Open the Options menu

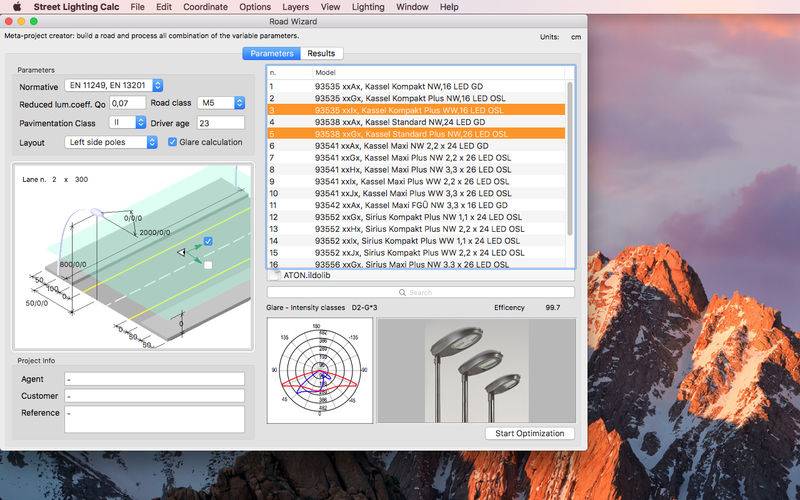click(x=255, y=7)
